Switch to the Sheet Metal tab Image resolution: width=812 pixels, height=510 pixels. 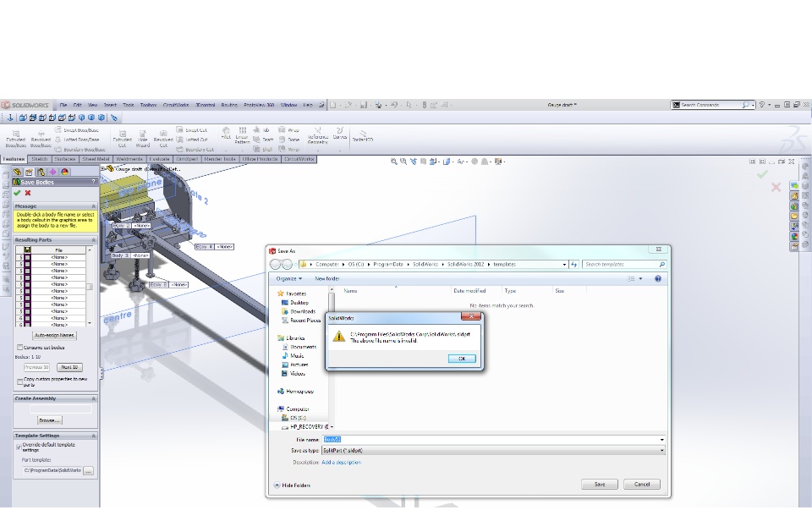click(96, 159)
